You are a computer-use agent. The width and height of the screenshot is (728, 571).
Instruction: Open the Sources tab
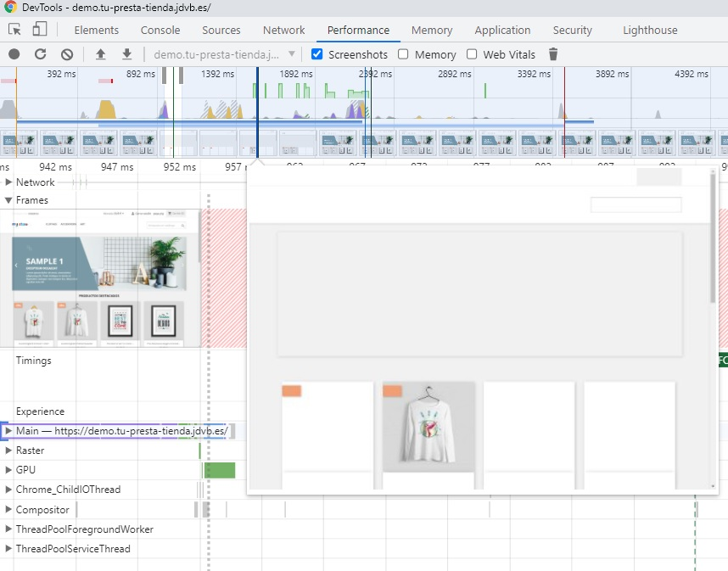[x=221, y=31]
